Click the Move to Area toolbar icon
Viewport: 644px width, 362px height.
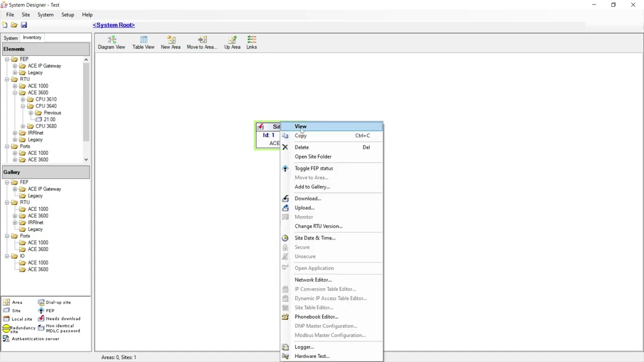click(x=202, y=40)
